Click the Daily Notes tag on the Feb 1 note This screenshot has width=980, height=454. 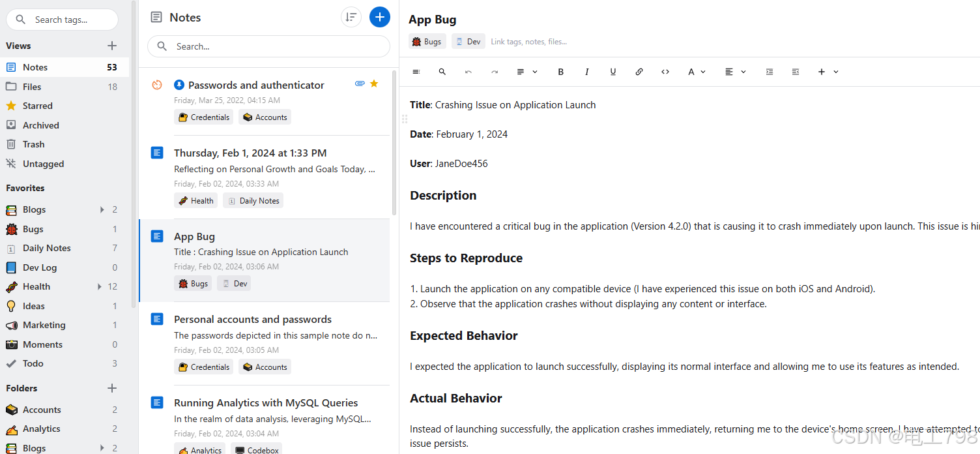click(x=253, y=201)
